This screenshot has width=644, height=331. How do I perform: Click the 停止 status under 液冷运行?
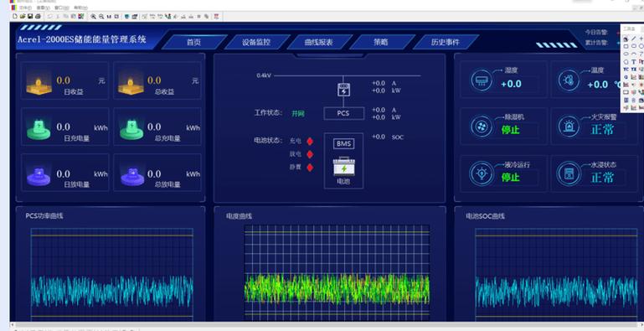511,177
